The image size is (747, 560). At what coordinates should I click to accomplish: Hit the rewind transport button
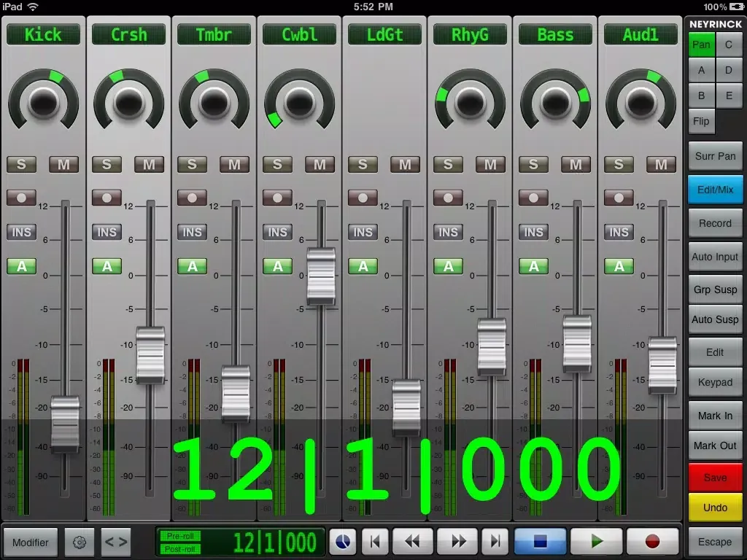[x=412, y=542]
